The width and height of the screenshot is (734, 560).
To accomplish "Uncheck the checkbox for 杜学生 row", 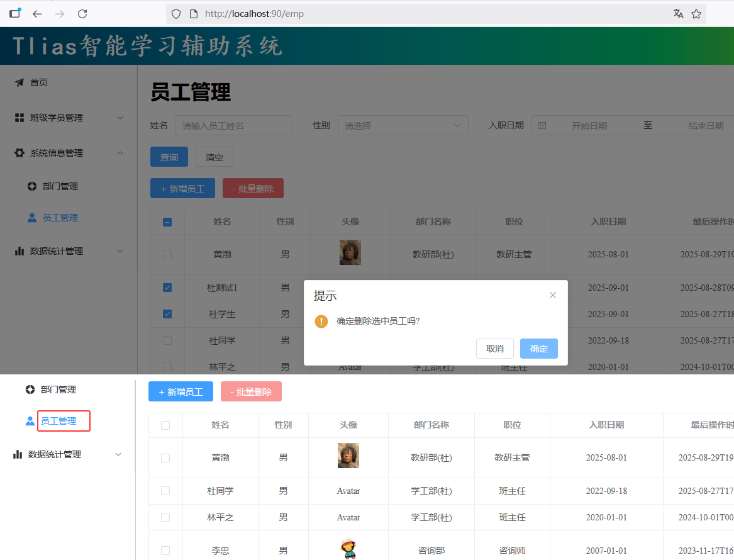I will (x=167, y=314).
